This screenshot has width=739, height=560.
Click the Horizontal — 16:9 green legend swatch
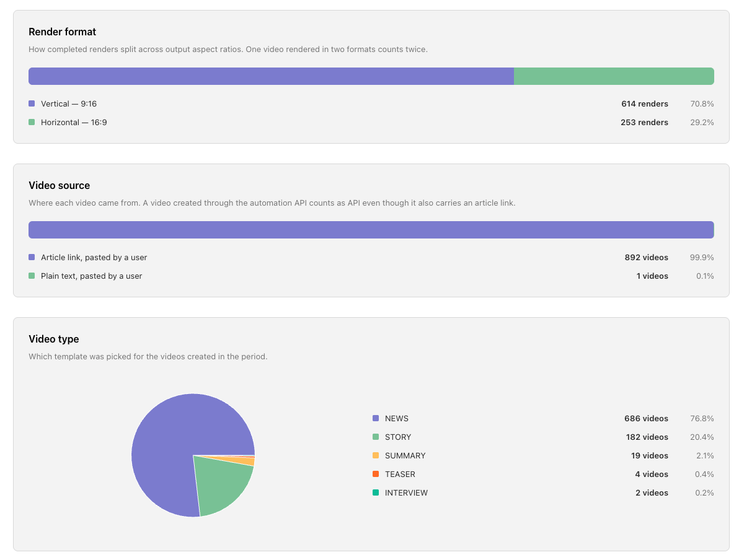(x=32, y=122)
